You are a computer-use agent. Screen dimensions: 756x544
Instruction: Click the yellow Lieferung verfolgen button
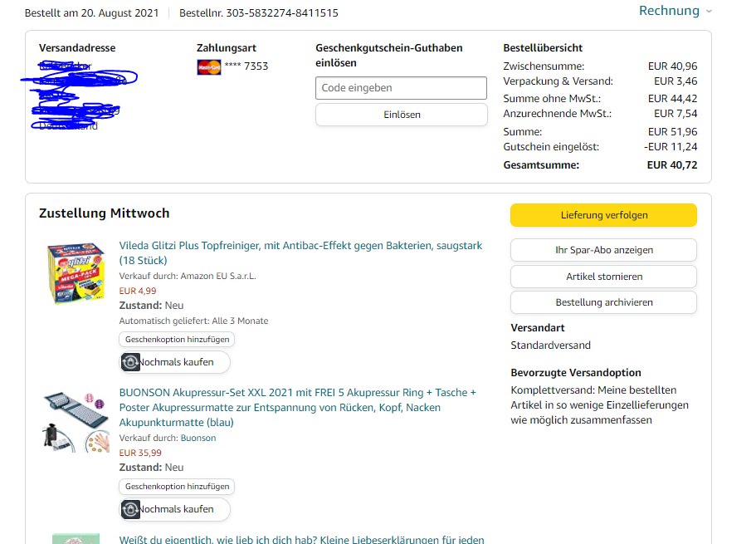click(603, 215)
